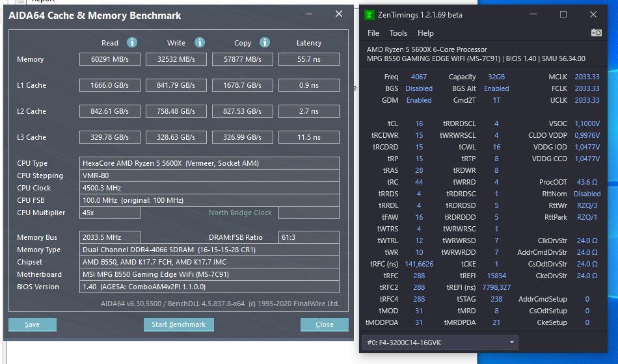The image size is (618, 364).
Task: Click the L3 Cache Latency value 11.5 ns
Action: click(308, 137)
